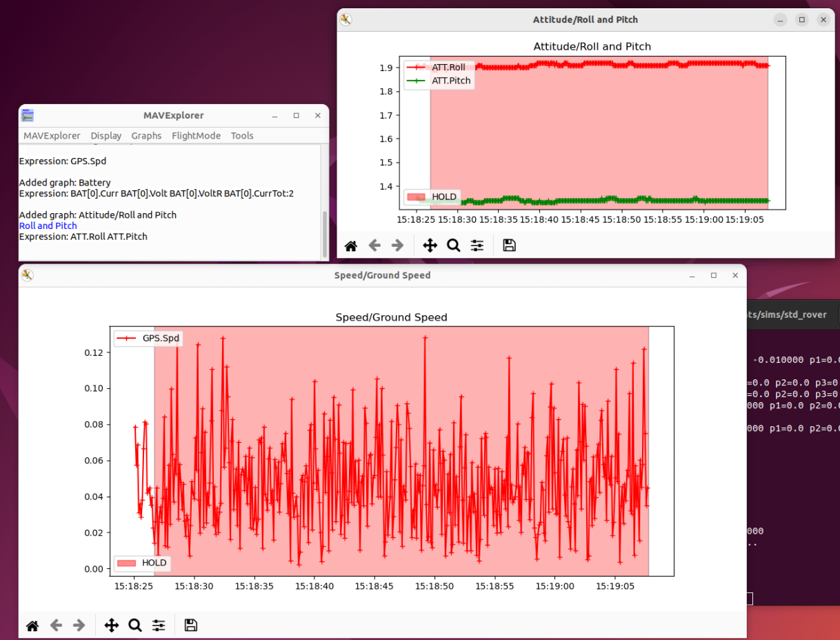Open the MAVExplorer menu
The image size is (840, 640).
(52, 136)
